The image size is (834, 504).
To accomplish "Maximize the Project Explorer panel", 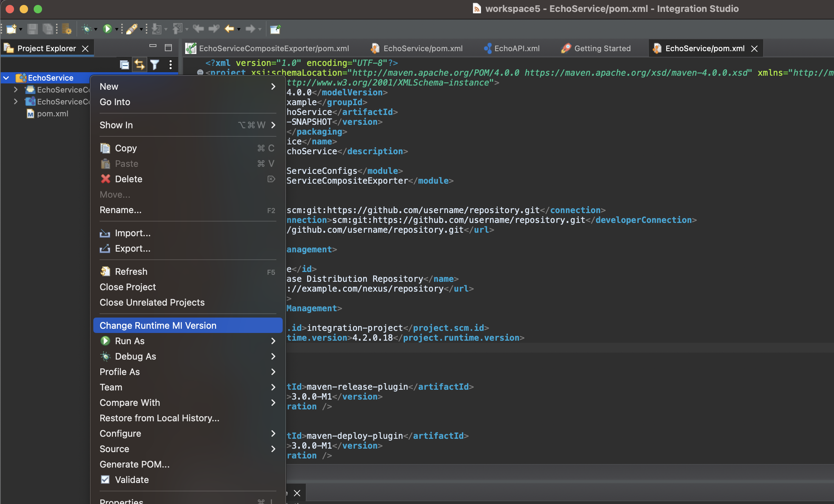I will (x=168, y=47).
